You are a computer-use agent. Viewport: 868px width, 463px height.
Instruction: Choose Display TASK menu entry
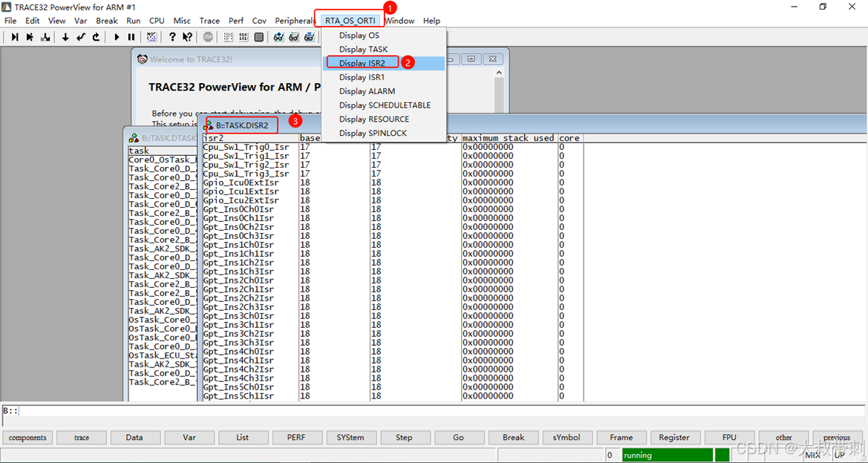384,49
